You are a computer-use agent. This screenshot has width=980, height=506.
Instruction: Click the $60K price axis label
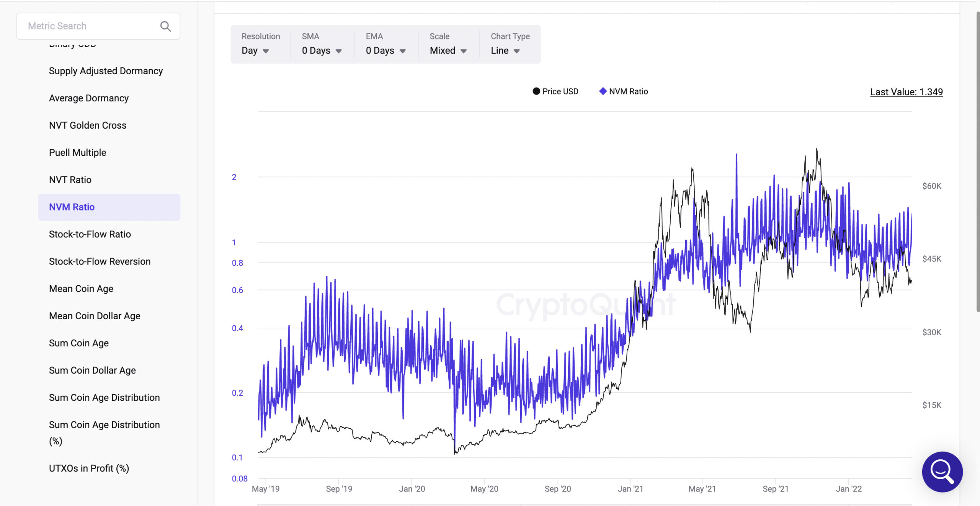(x=932, y=186)
